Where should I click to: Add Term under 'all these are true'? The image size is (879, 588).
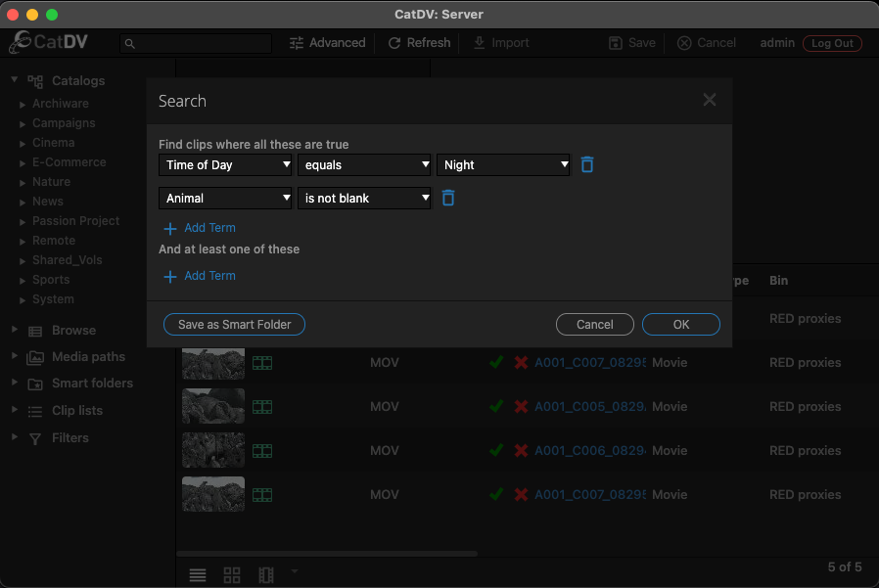[200, 228]
